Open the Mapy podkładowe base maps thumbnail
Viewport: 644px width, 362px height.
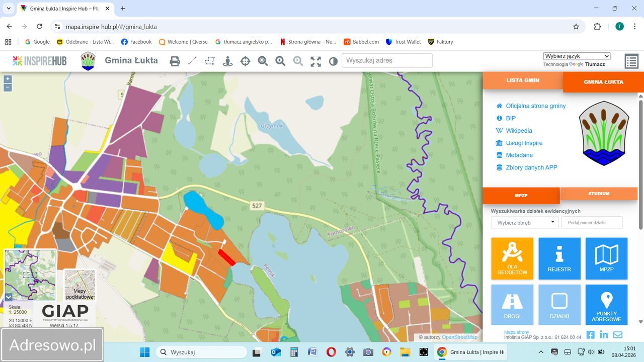click(x=79, y=286)
